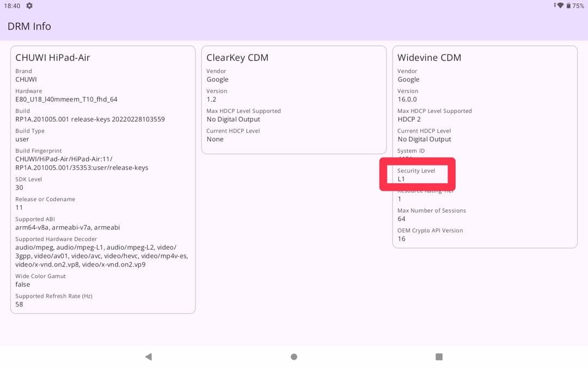Tap the Wide Color Gamut label
Image resolution: width=588 pixels, height=368 pixels.
point(40,276)
